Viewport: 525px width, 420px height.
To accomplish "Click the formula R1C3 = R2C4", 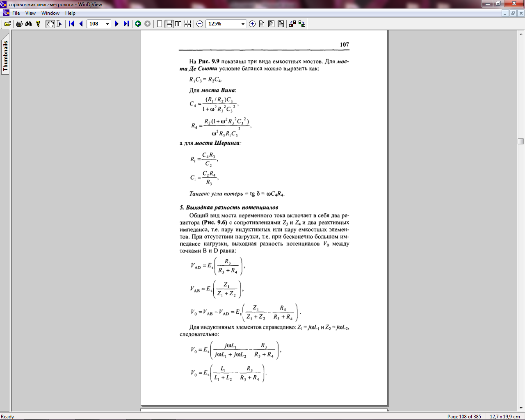I will (205, 80).
